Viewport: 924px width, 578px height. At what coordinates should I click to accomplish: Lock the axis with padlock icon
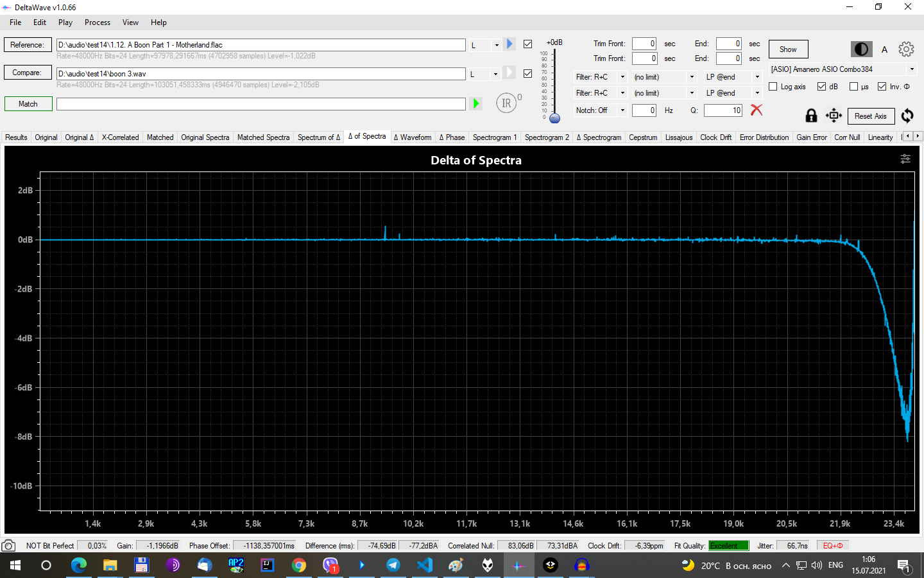pyautogui.click(x=811, y=116)
